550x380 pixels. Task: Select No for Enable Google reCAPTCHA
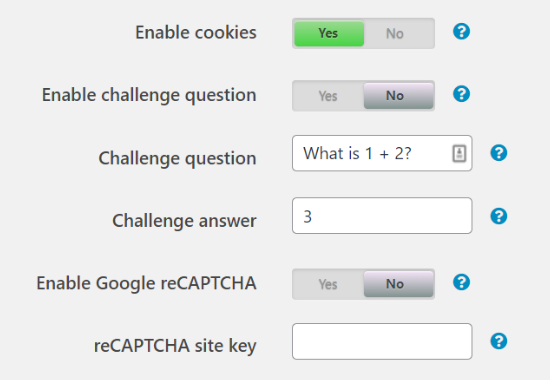point(398,284)
